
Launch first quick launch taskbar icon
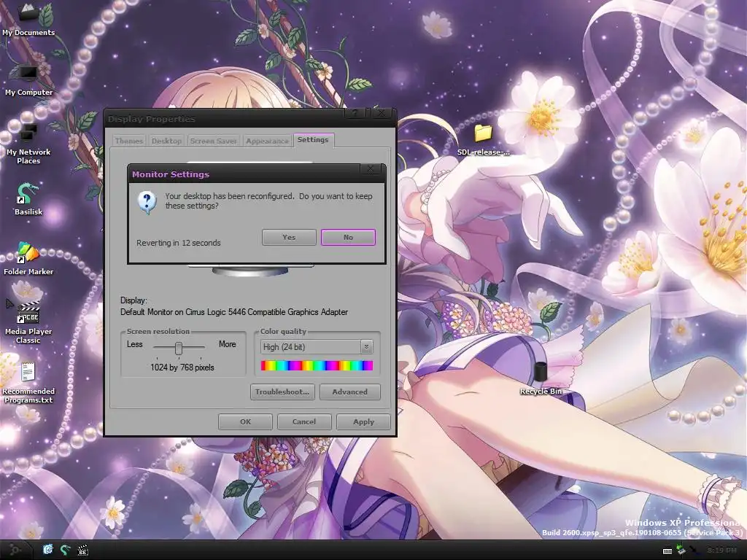(x=47, y=550)
